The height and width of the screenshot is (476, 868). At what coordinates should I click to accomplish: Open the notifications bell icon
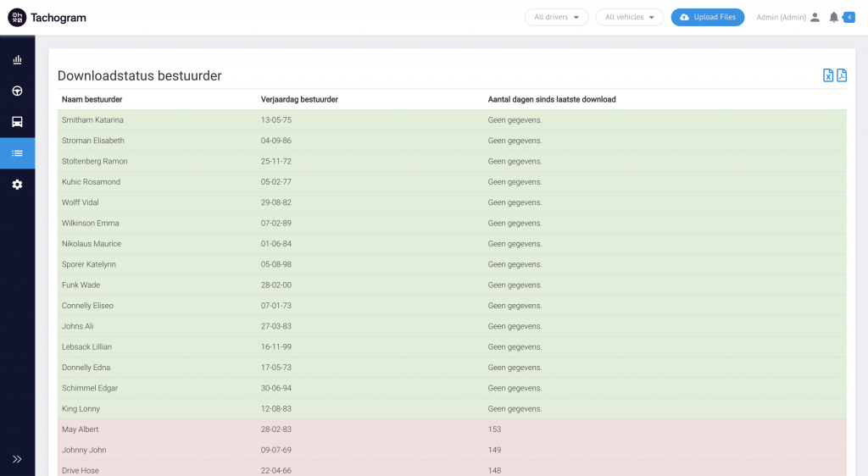point(834,18)
